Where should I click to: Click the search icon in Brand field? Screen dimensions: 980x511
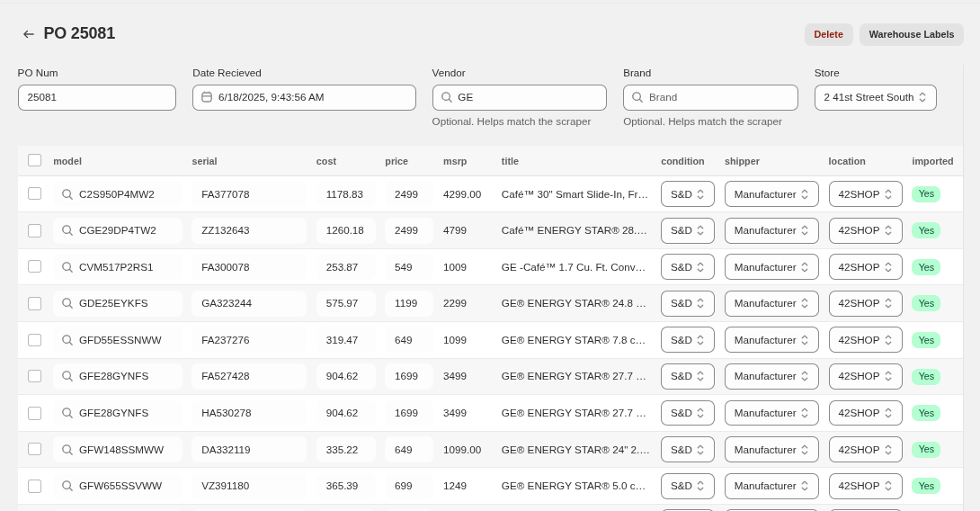tap(637, 97)
